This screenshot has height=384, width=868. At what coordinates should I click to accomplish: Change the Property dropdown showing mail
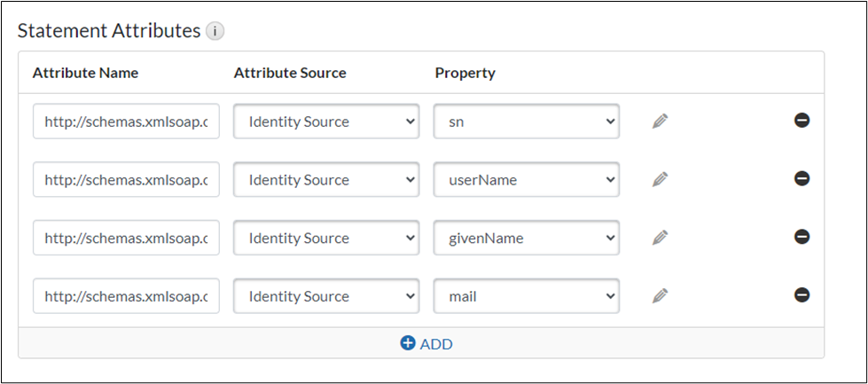526,296
